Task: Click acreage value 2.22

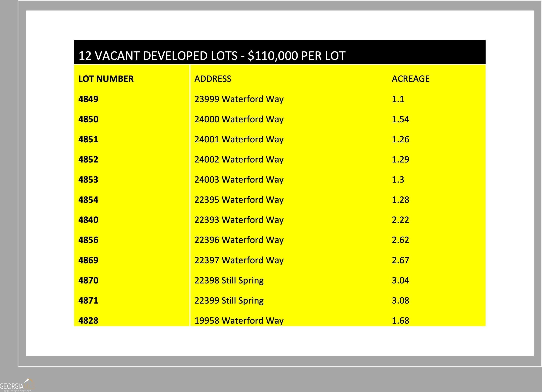Action: coord(400,220)
